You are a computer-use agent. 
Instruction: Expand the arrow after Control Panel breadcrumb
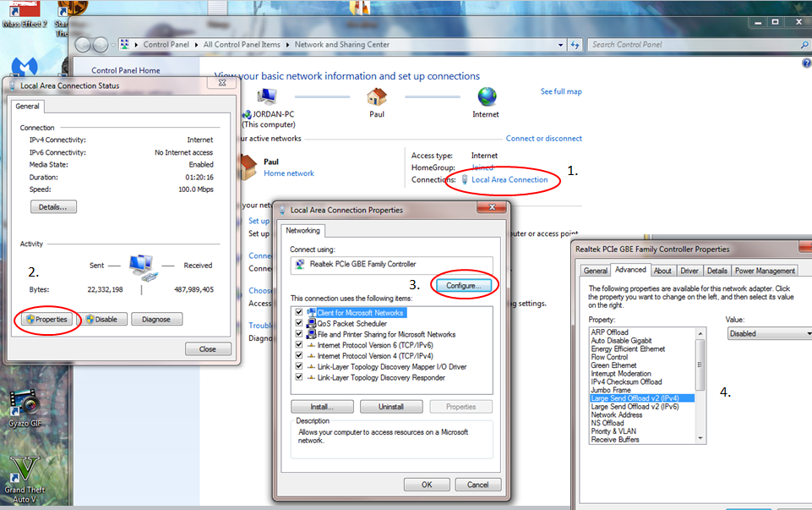click(x=196, y=45)
